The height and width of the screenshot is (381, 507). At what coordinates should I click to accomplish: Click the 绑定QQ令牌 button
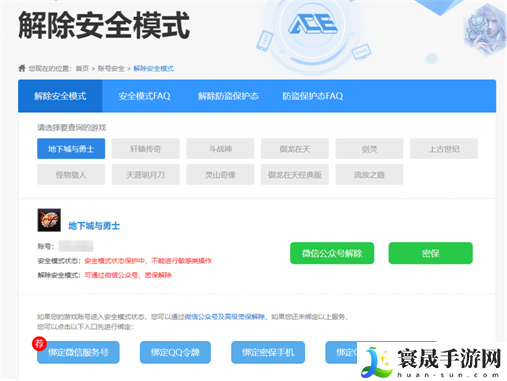175,352
